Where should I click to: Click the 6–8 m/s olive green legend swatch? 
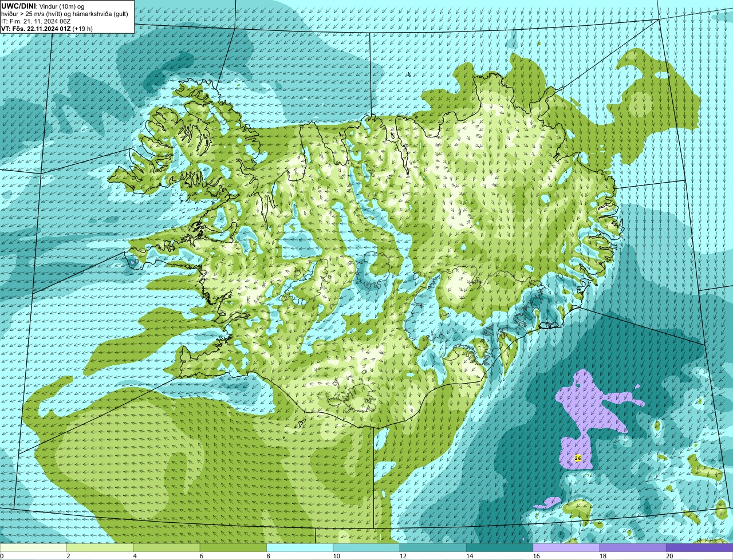233,547
